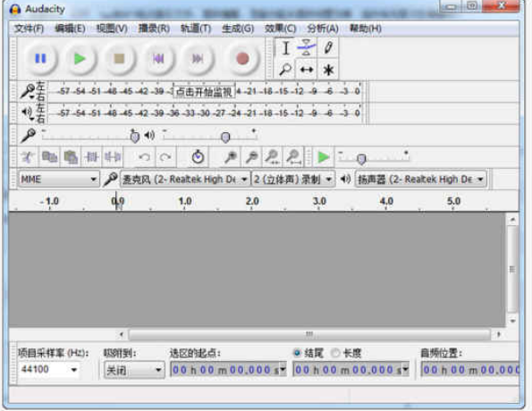Click the Pause transport button

[x=41, y=59]
